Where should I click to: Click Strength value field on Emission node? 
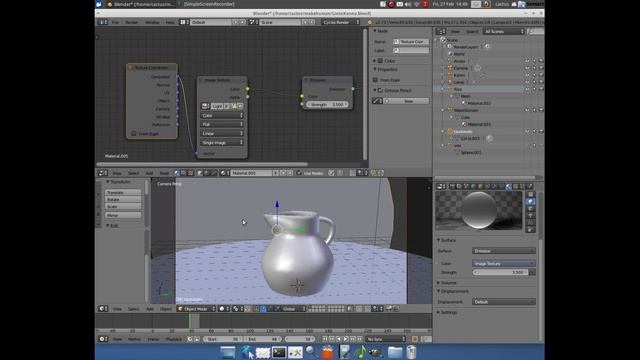point(327,104)
